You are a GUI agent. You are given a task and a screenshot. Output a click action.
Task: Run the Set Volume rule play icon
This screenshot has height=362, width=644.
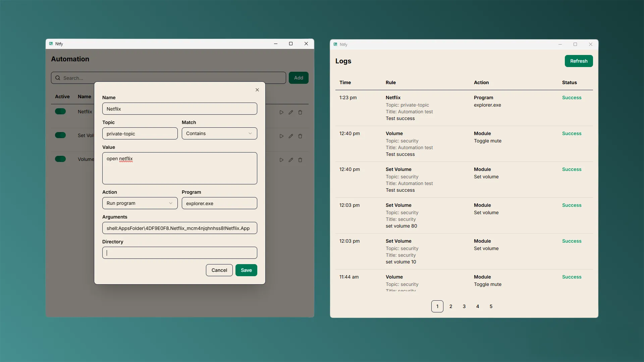(281, 136)
